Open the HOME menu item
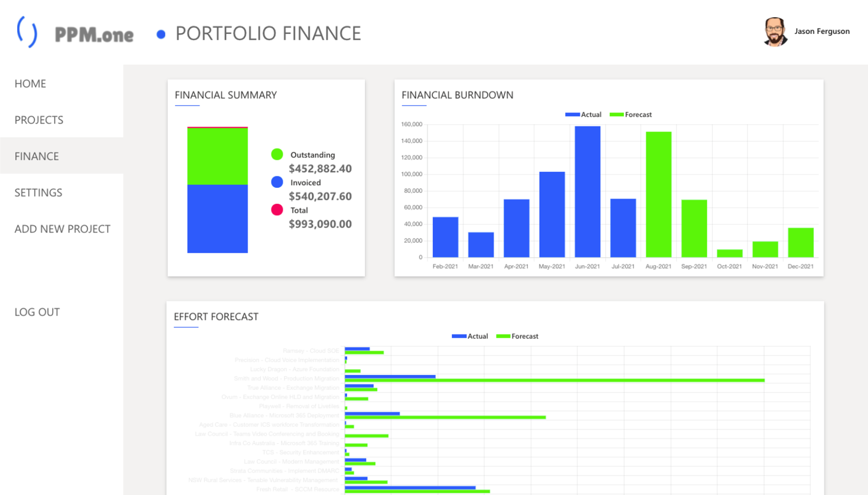The image size is (868, 495). (x=30, y=84)
